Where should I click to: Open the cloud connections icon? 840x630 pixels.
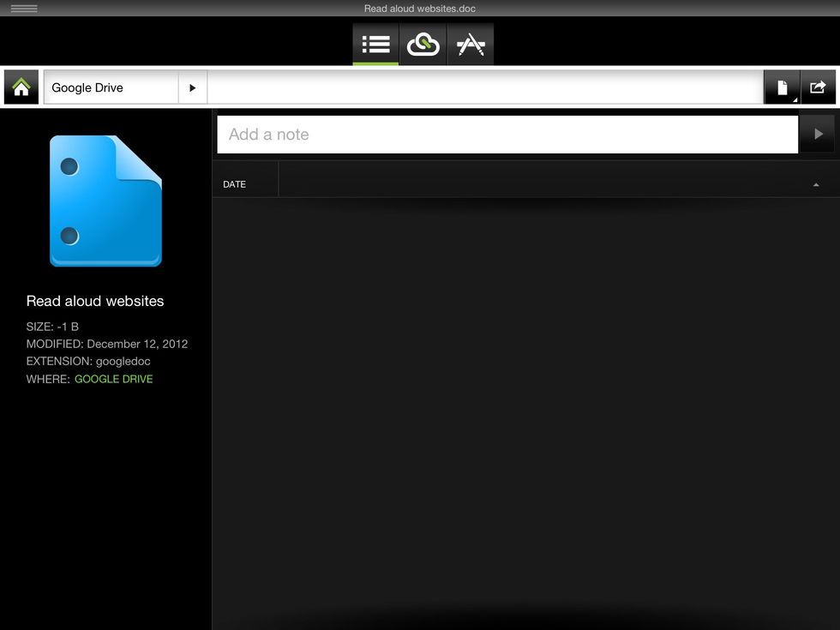click(x=423, y=44)
